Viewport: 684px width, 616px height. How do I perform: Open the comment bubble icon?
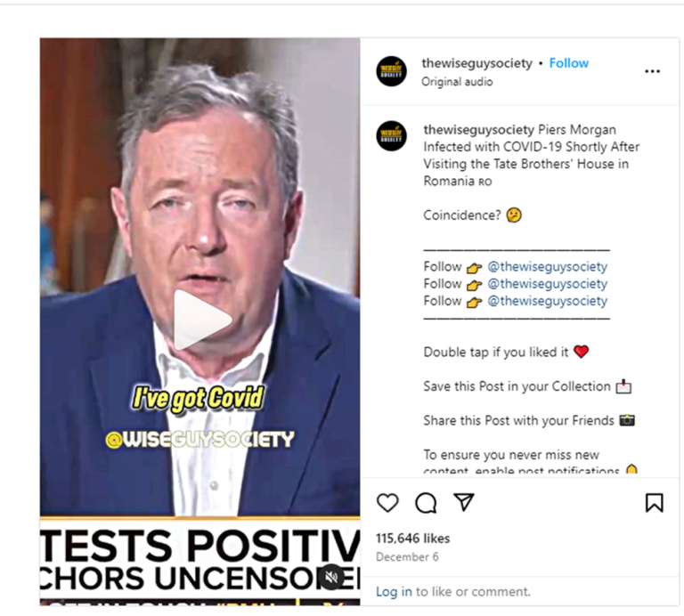(426, 503)
